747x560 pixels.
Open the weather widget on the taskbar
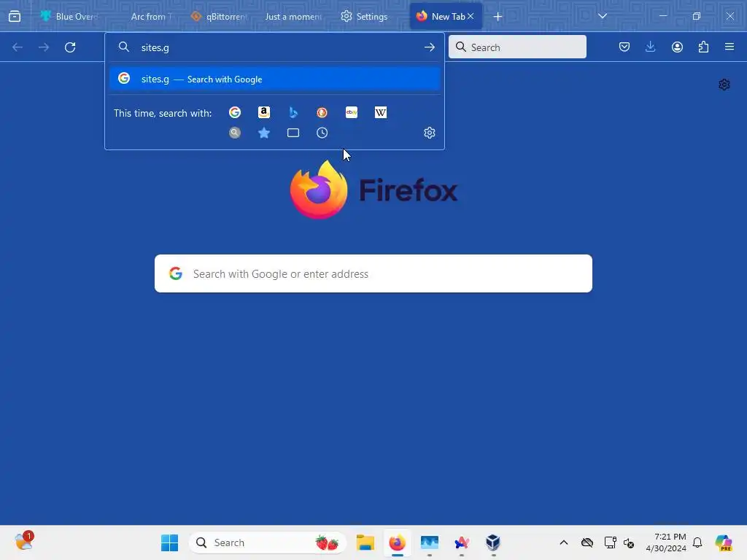click(x=24, y=542)
